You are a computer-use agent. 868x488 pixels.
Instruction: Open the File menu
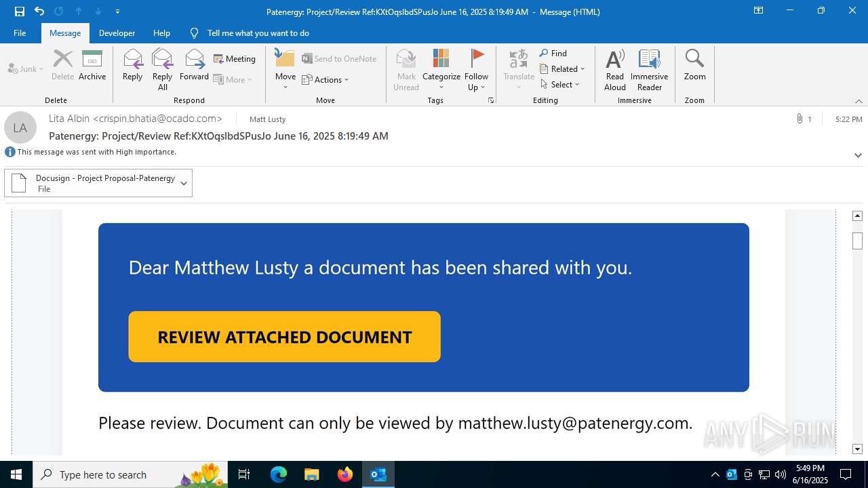(20, 33)
